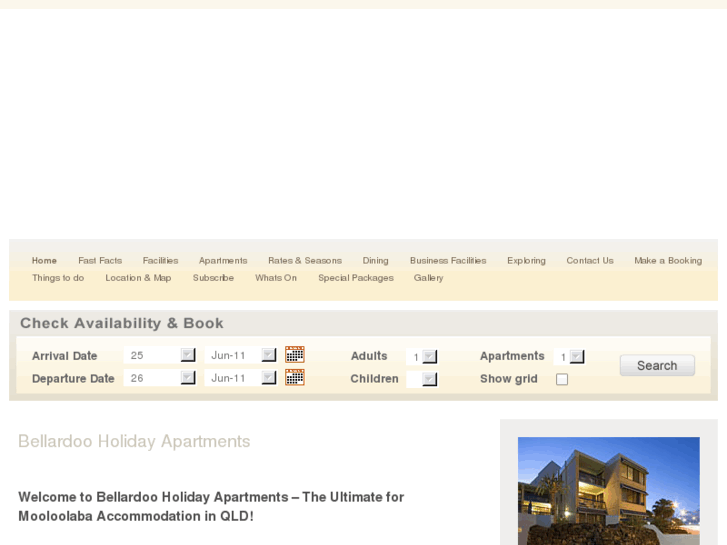This screenshot has height=545, width=727.
Task: Click the Check Availability & Book heading
Action: pyautogui.click(x=122, y=323)
